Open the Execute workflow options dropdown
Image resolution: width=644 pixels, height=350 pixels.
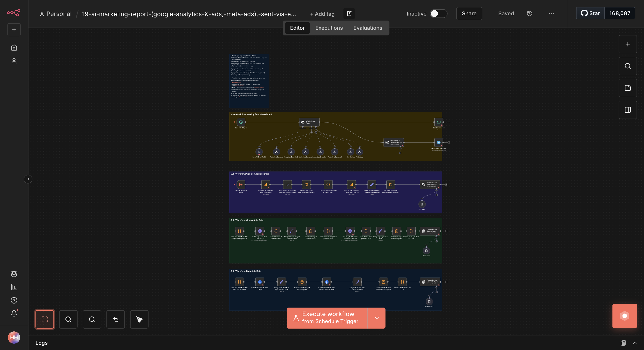[377, 318]
